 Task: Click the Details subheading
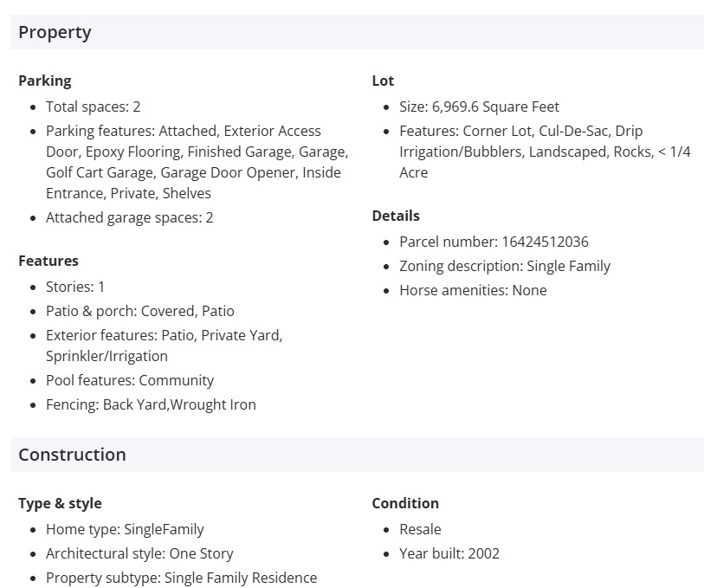396,216
